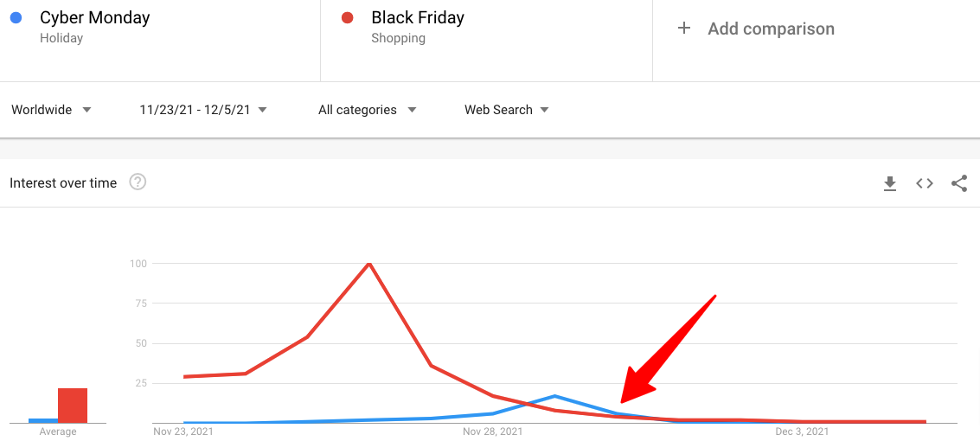980x441 pixels.
Task: Click the Interest over time heading
Action: [x=63, y=183]
